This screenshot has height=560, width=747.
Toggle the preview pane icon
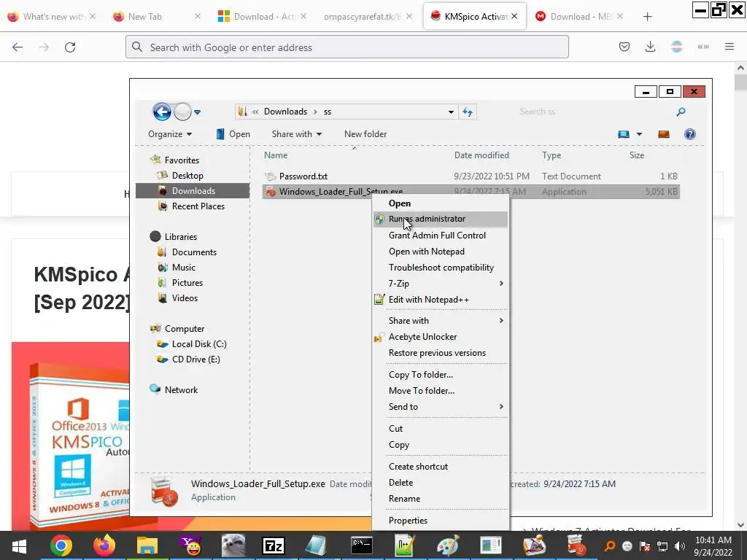(664, 134)
